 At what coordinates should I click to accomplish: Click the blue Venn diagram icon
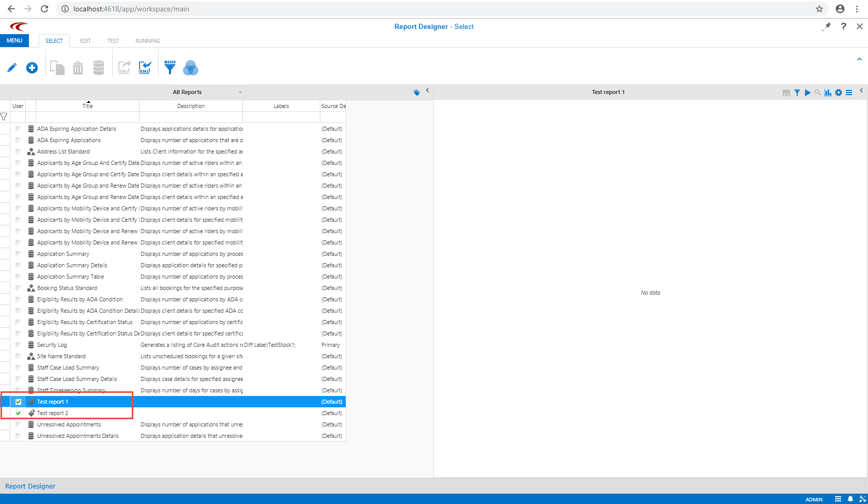191,68
